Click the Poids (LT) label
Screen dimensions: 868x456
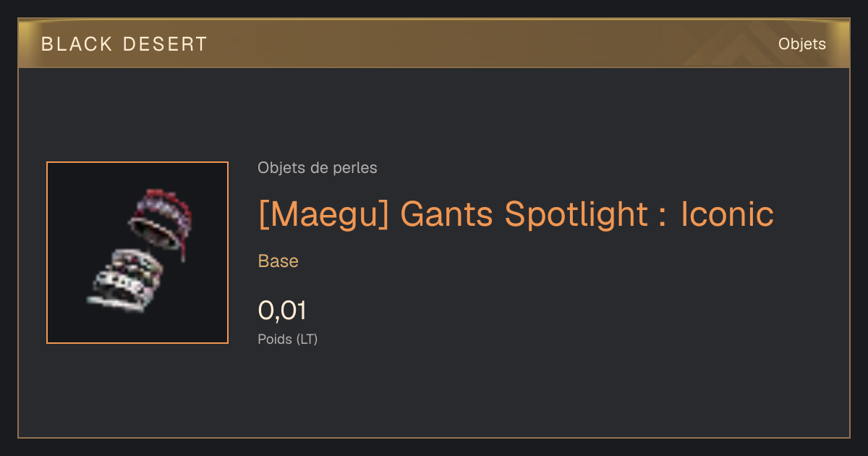287,339
